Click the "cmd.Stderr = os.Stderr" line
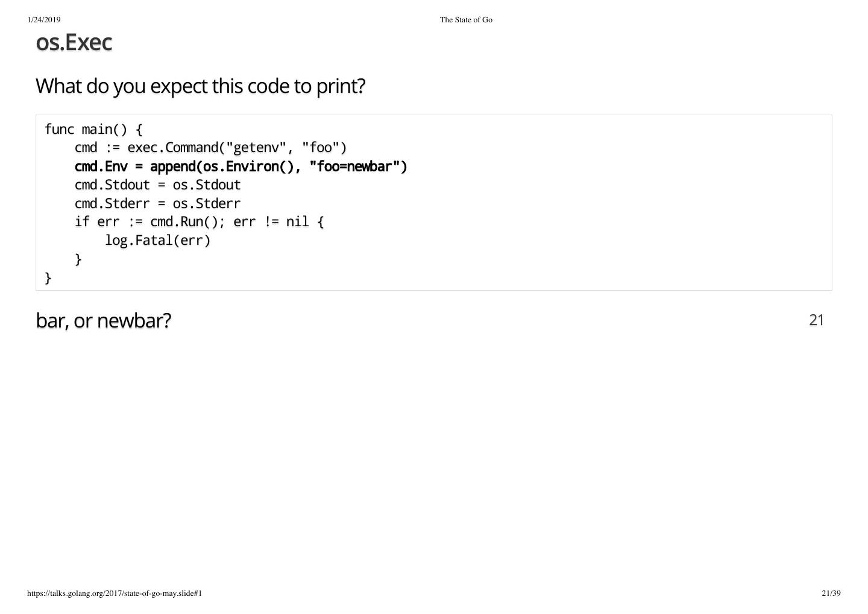This screenshot has height=614, width=868. (x=157, y=204)
